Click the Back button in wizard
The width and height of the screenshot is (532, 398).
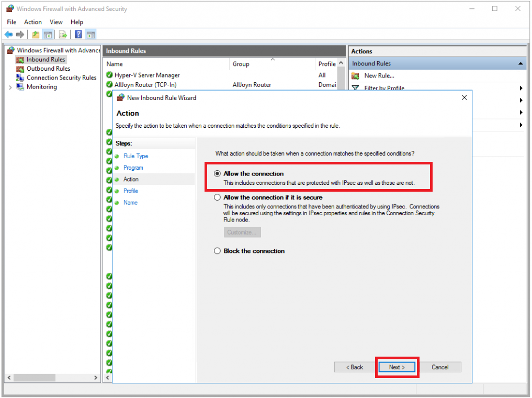click(x=354, y=367)
